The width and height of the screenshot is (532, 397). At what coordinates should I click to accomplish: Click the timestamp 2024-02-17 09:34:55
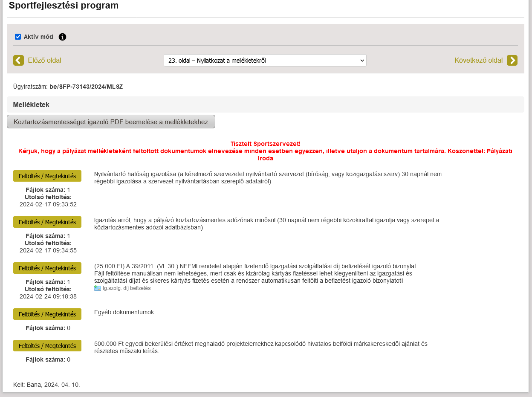pos(48,250)
